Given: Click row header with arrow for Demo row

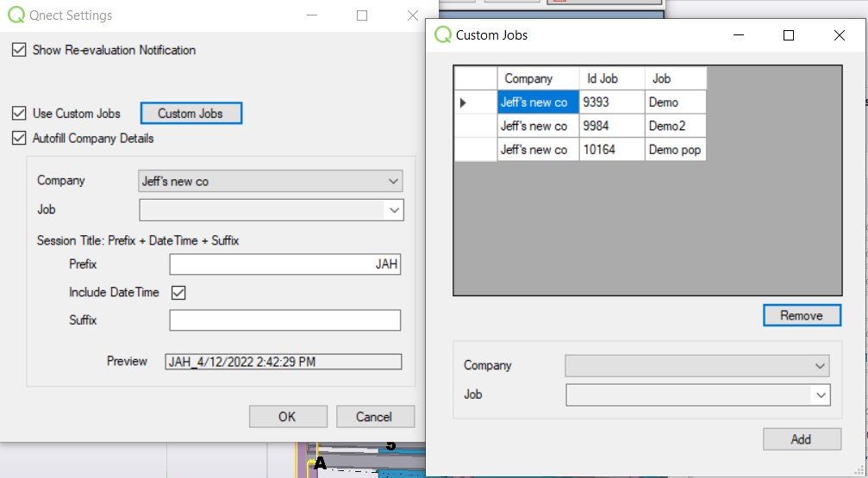Looking at the screenshot, I should 476,102.
